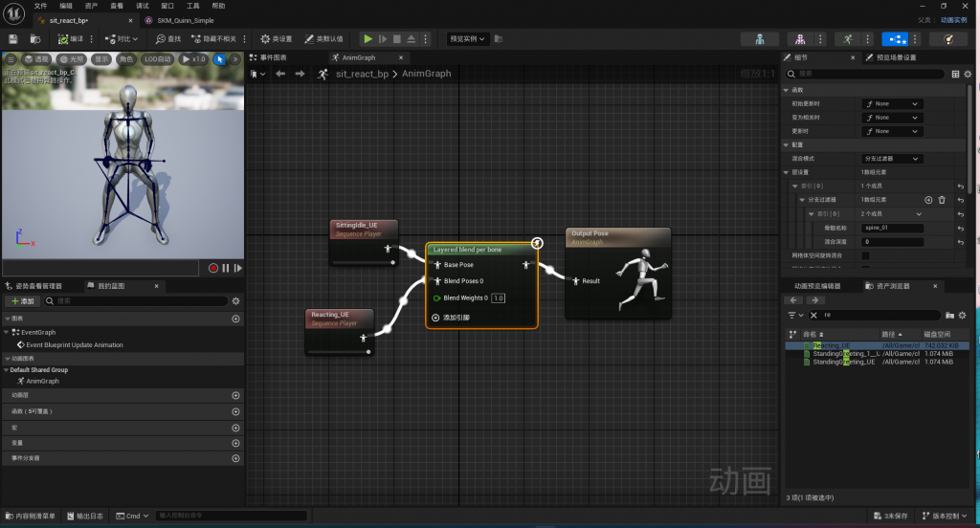
Task: Click the frame-step button in toolbar
Action: click(383, 39)
